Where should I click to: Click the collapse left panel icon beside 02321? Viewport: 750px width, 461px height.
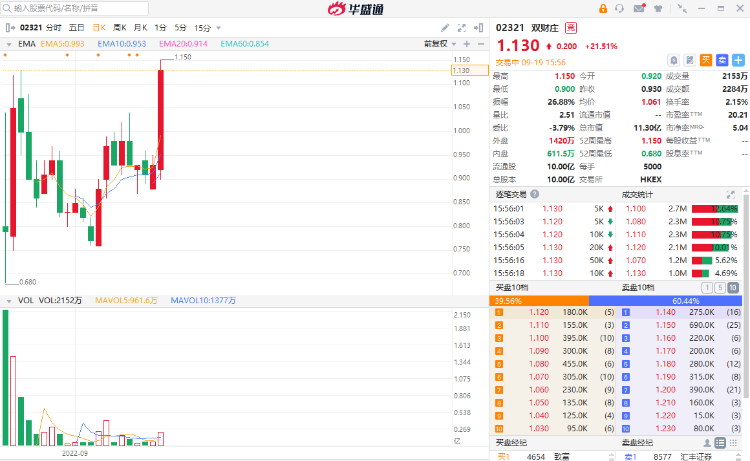10,28
